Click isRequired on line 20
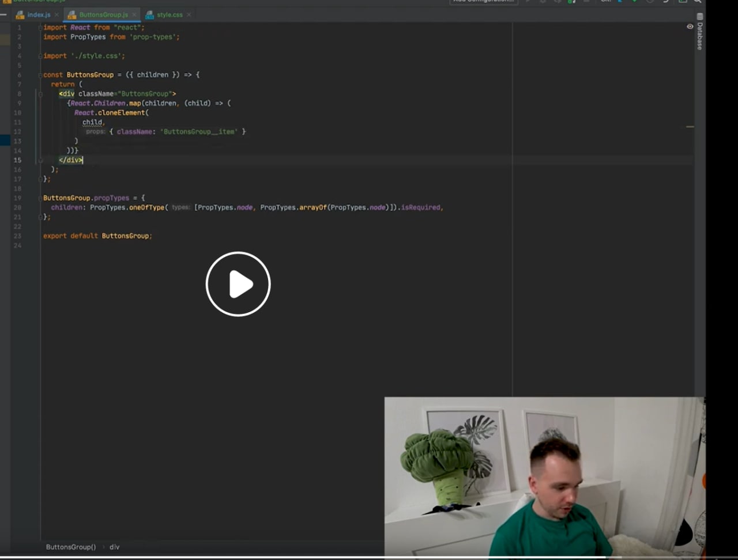 click(x=421, y=207)
